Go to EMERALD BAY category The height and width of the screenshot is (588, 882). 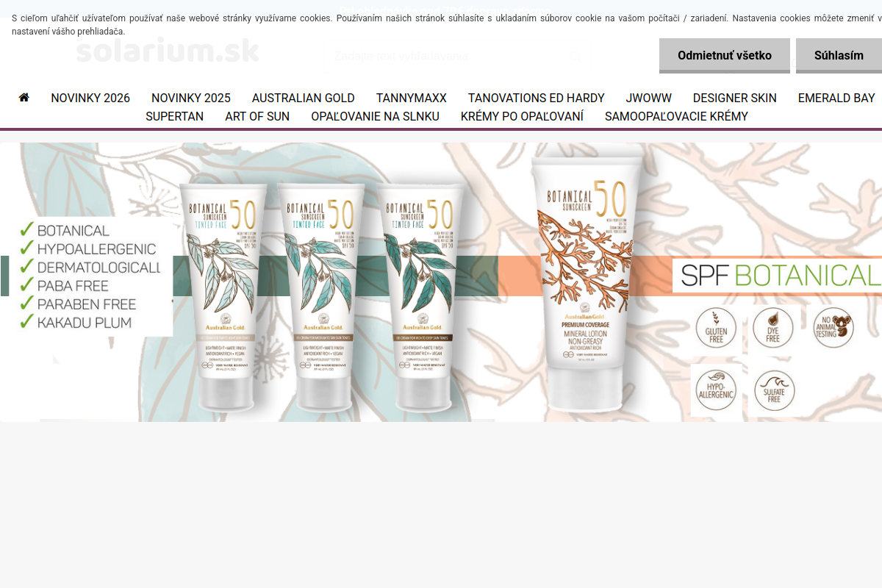coord(836,98)
